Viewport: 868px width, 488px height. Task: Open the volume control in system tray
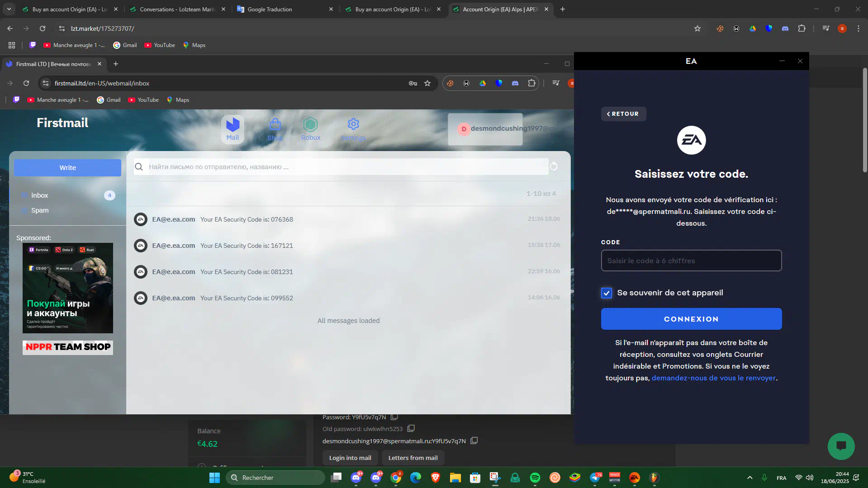click(x=810, y=478)
